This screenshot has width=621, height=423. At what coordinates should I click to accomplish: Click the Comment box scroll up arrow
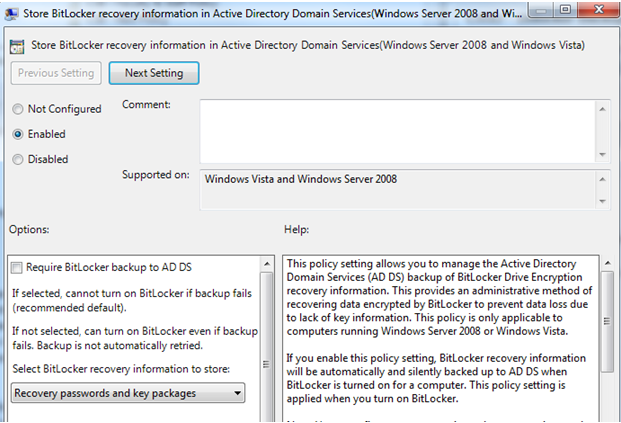point(602,109)
